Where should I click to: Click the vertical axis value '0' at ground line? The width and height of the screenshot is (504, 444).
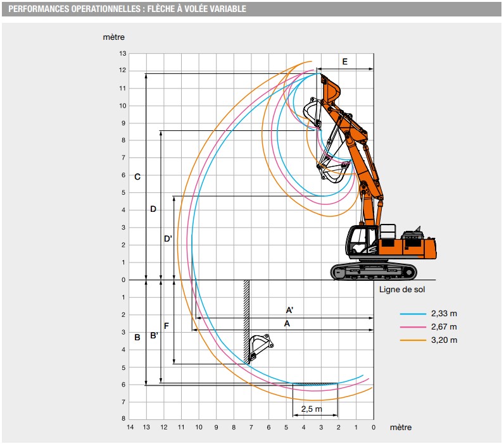123,280
